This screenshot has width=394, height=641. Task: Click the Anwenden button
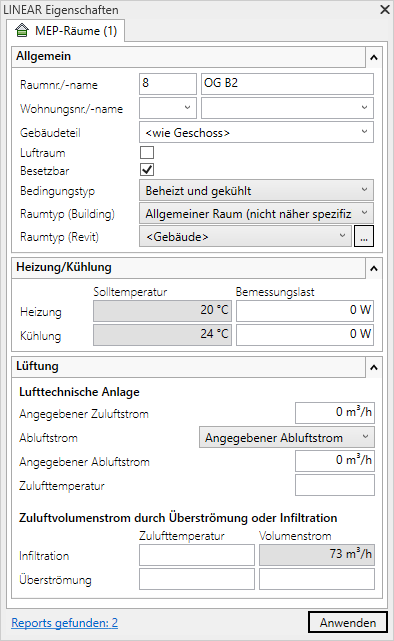point(348,623)
